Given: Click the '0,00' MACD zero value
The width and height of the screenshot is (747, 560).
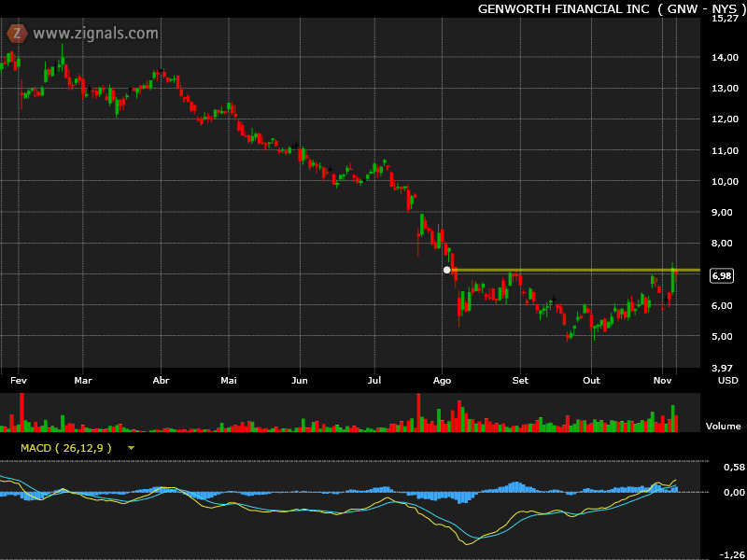Looking at the screenshot, I should (x=734, y=493).
